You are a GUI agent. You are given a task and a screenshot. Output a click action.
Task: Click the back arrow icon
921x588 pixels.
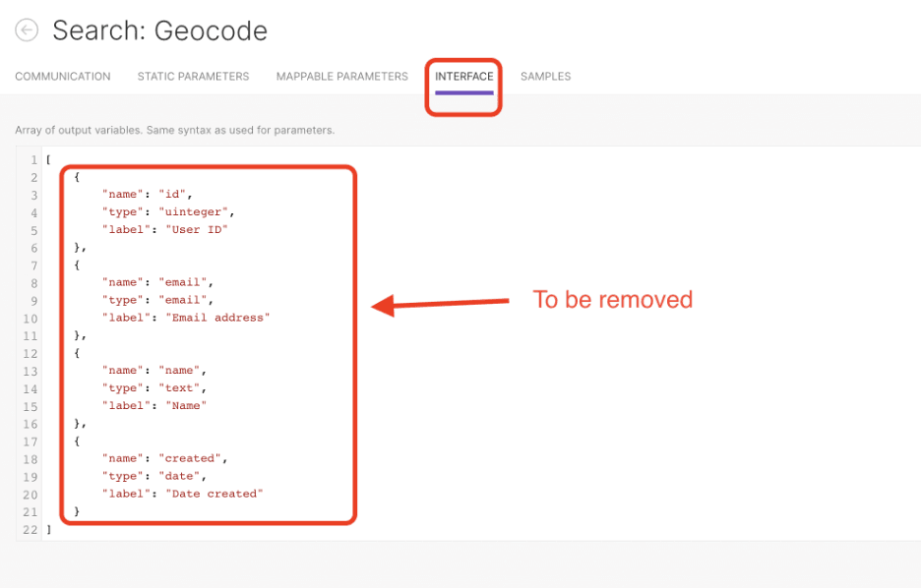27,30
